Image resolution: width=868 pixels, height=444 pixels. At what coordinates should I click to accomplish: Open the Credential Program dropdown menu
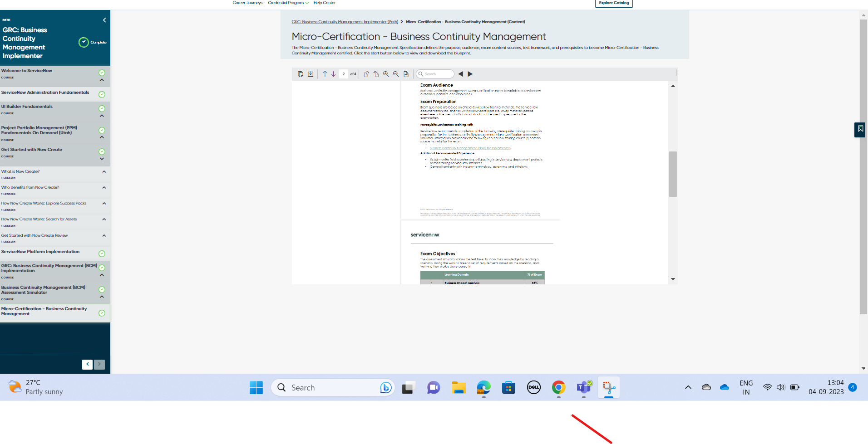tap(288, 3)
